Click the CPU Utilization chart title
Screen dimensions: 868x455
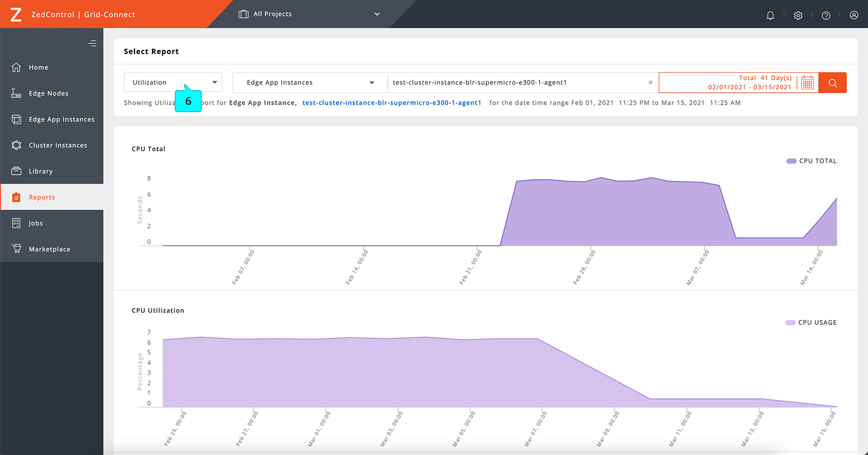click(158, 310)
